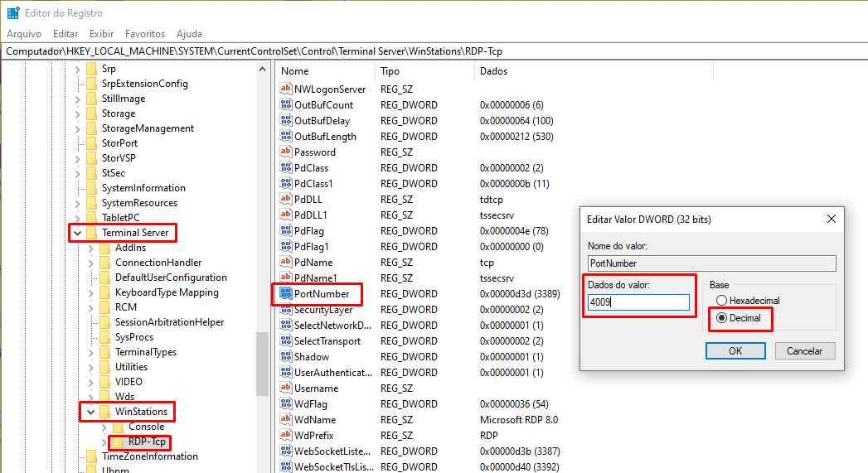The width and height of the screenshot is (868, 473).
Task: Select the WebSocketListe... value name
Action: [332, 451]
